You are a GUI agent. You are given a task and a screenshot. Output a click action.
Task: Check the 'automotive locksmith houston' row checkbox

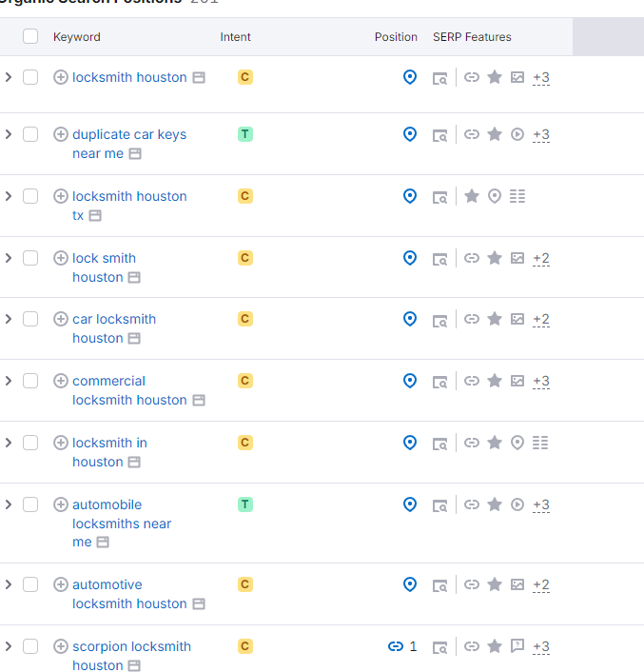(30, 584)
